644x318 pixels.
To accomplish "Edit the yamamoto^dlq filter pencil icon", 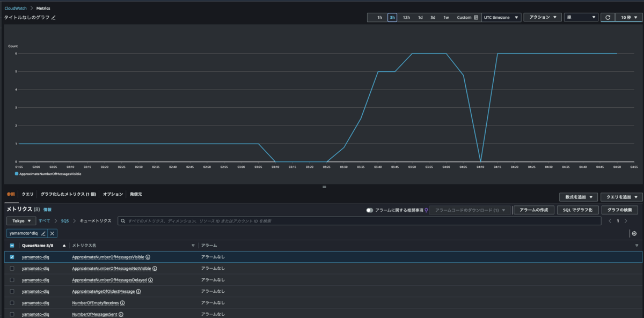I will 43,233.
